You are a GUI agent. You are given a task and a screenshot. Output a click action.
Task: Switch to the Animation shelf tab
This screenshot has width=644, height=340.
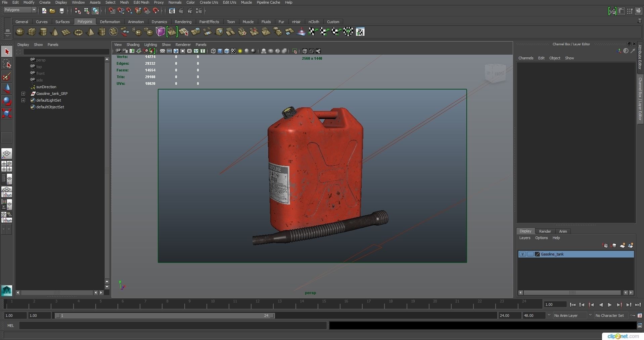click(x=136, y=22)
